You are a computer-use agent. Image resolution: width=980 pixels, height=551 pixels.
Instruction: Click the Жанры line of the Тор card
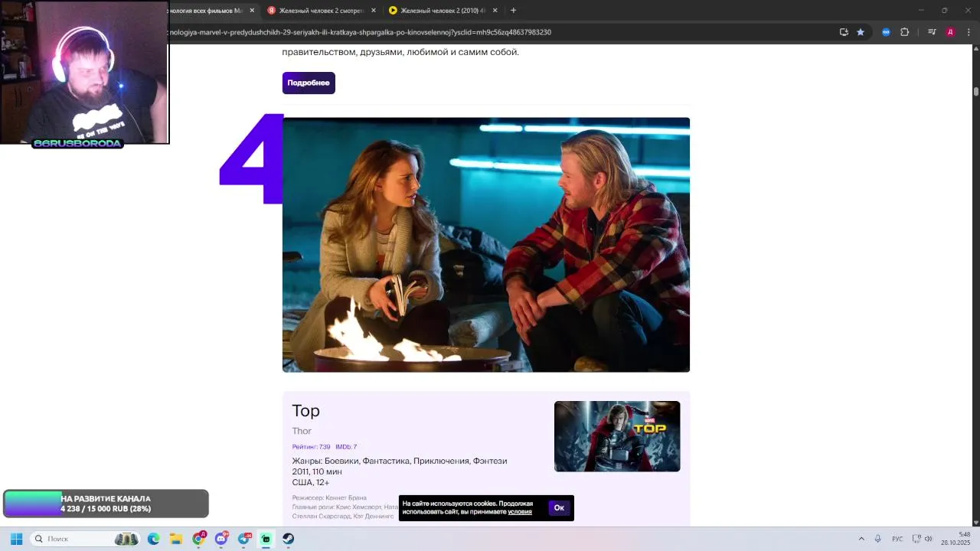400,461
